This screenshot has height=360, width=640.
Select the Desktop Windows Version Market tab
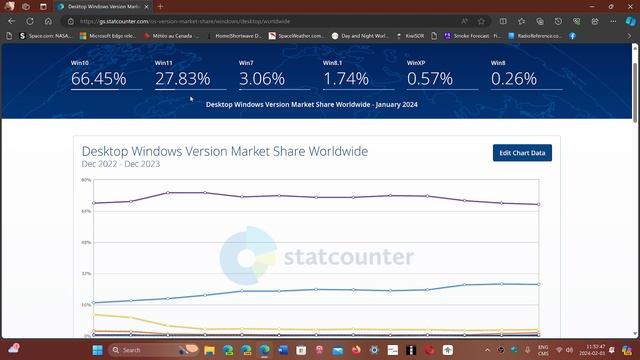click(103, 7)
